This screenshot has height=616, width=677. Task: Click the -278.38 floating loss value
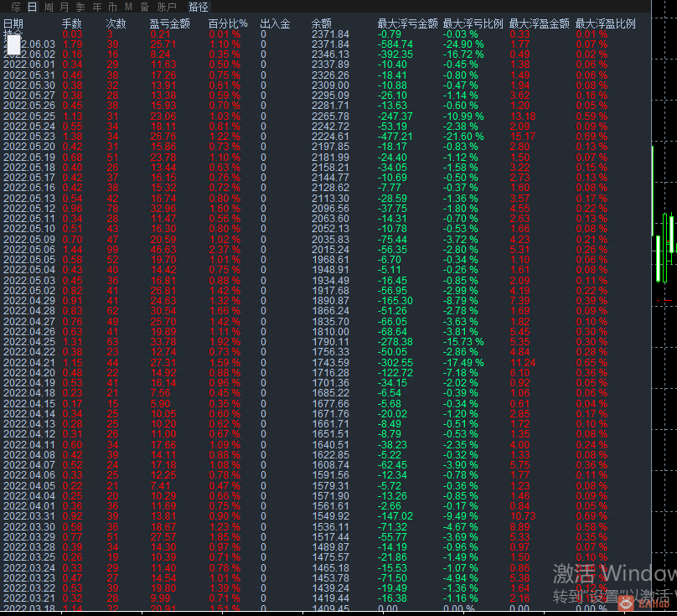[x=395, y=342]
